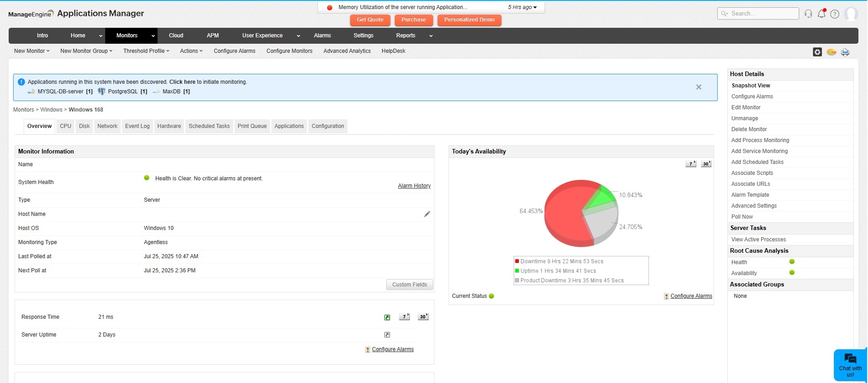This screenshot has height=383, width=868.
Task: Open the Alarm History link
Action: pos(414,186)
